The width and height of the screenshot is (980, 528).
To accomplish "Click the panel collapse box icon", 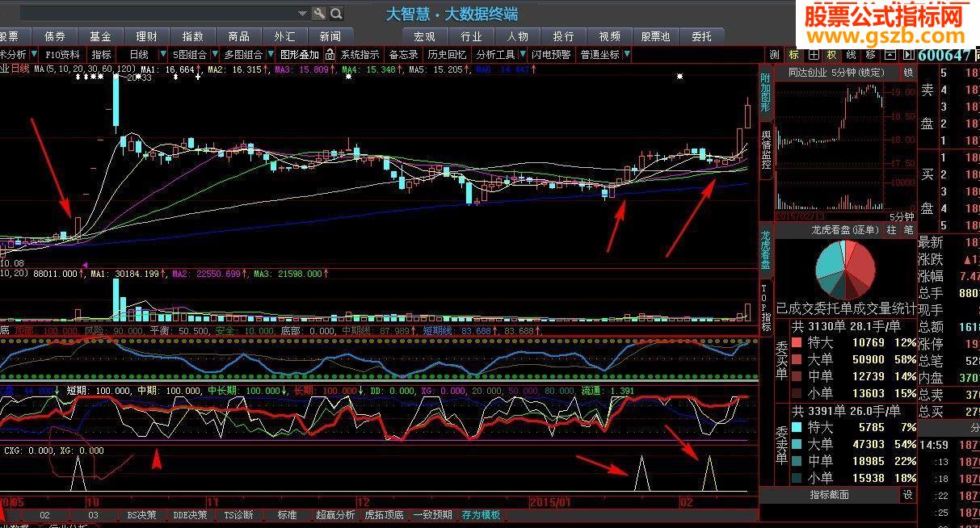I will (890, 55).
